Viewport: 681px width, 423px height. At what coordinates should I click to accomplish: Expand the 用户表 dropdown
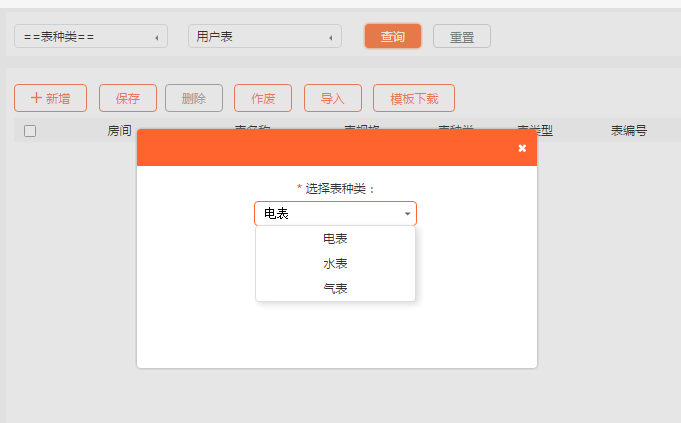click(x=264, y=37)
